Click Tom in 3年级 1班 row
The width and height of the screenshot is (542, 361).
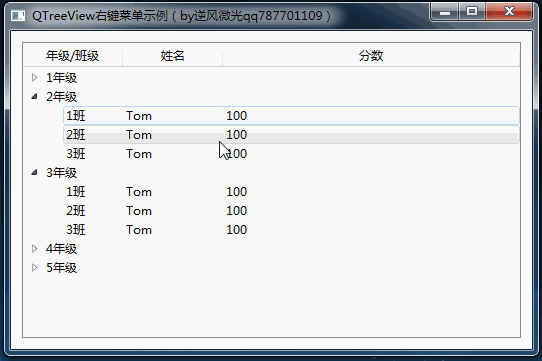point(139,192)
